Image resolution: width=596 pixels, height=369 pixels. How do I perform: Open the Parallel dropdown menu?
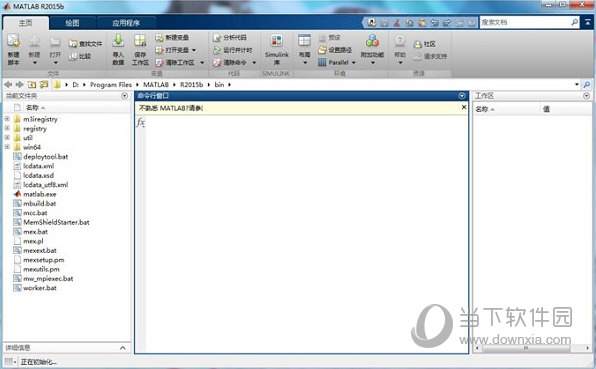[x=353, y=63]
